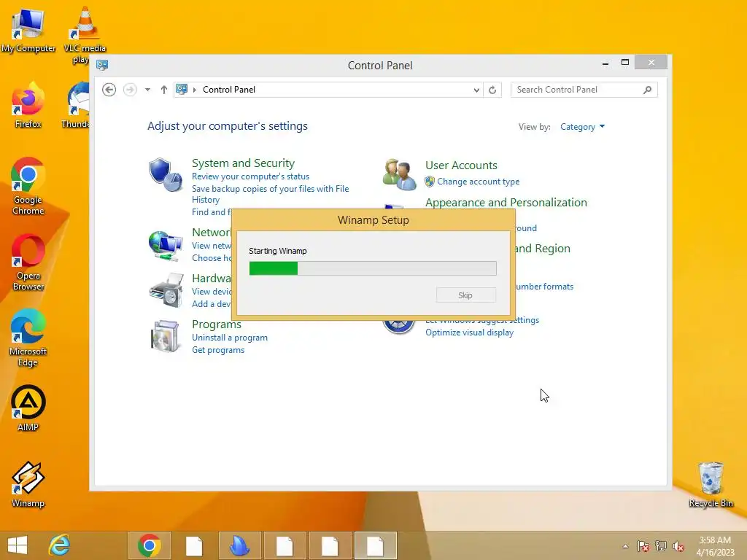
Task: Go up one level with the Up arrow
Action: (164, 90)
